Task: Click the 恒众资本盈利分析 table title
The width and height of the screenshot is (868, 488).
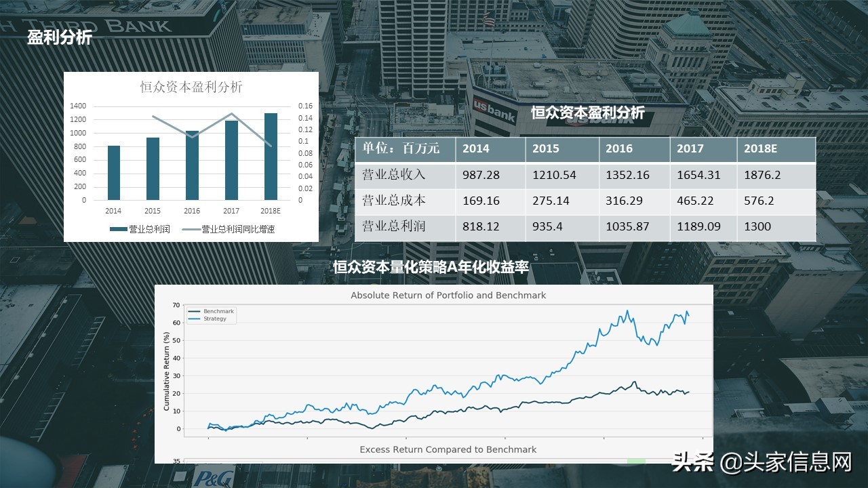Action: 586,110
